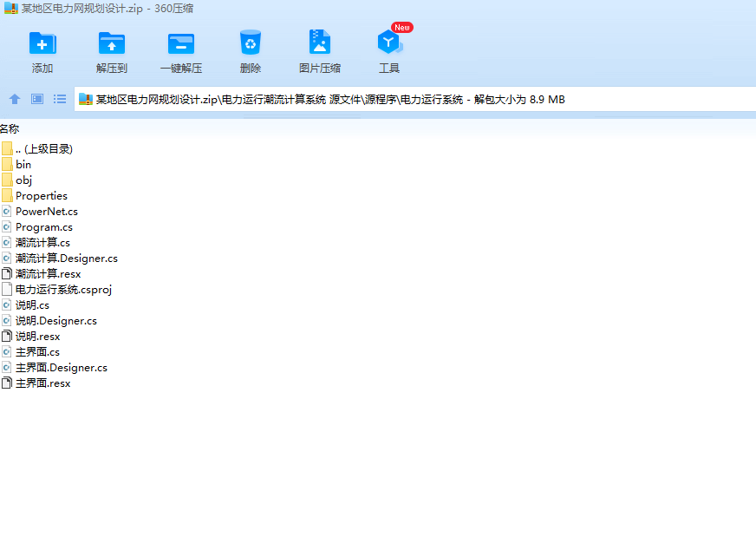Select the 潮流计算.cs file name

(x=42, y=243)
